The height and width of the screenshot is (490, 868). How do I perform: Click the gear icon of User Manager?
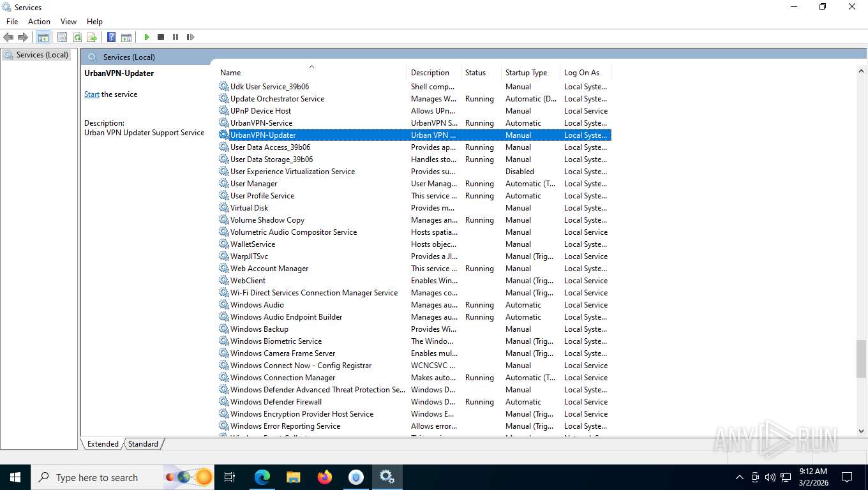click(x=223, y=184)
